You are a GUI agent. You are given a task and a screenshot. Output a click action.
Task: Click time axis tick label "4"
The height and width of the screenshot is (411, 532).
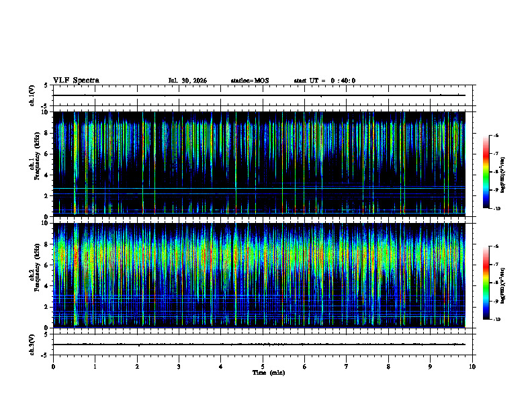point(221,367)
